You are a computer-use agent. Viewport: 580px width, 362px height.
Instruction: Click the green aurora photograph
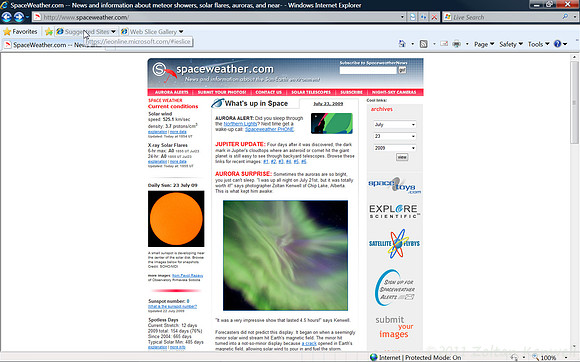coord(285,256)
